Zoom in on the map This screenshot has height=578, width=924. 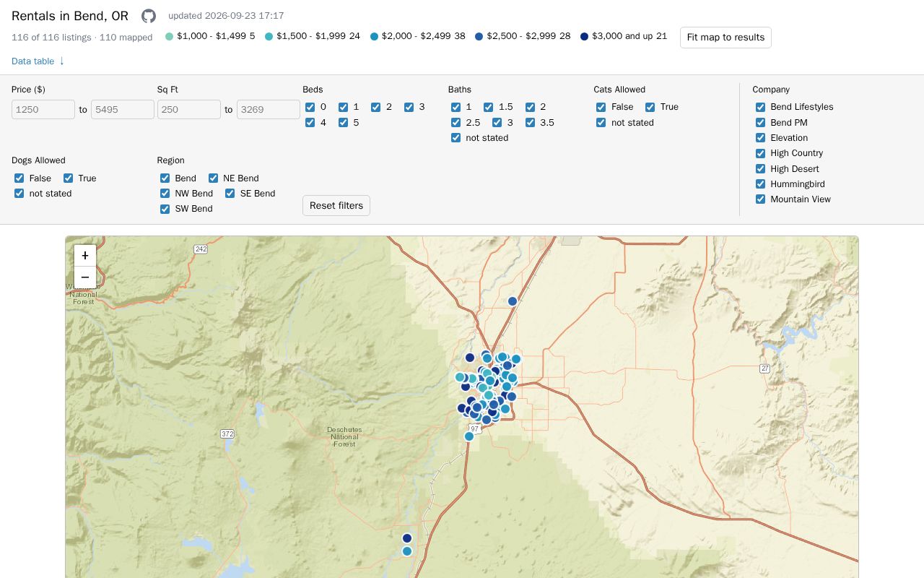click(85, 255)
